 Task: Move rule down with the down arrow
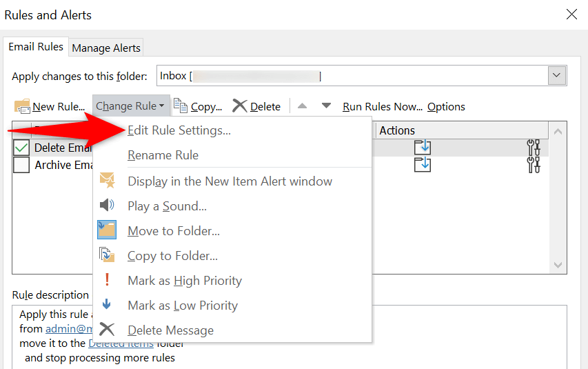[x=326, y=106]
